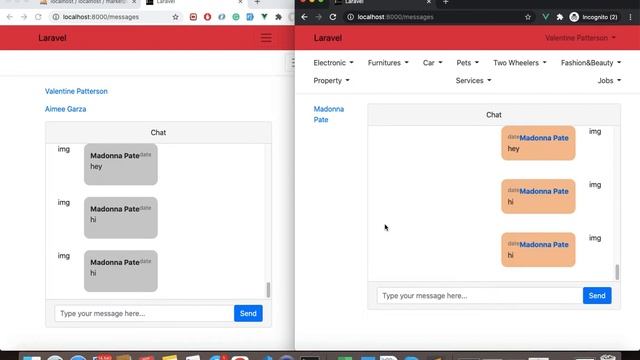This screenshot has height=360, width=640.
Task: Expand the Jobs category dropdown
Action: tap(609, 81)
